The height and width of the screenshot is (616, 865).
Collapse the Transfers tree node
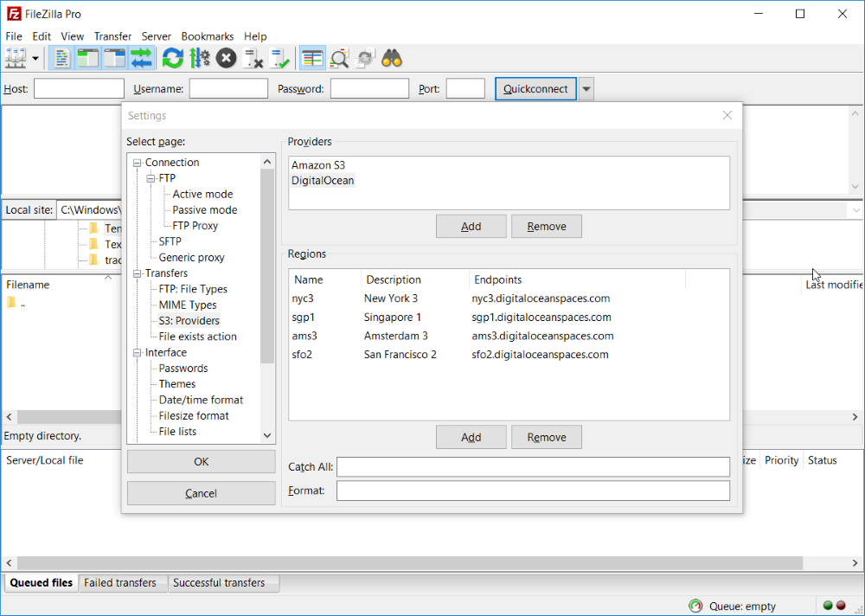pos(138,273)
